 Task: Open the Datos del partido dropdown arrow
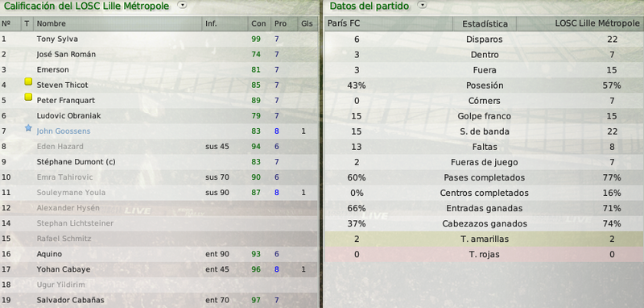(x=422, y=6)
